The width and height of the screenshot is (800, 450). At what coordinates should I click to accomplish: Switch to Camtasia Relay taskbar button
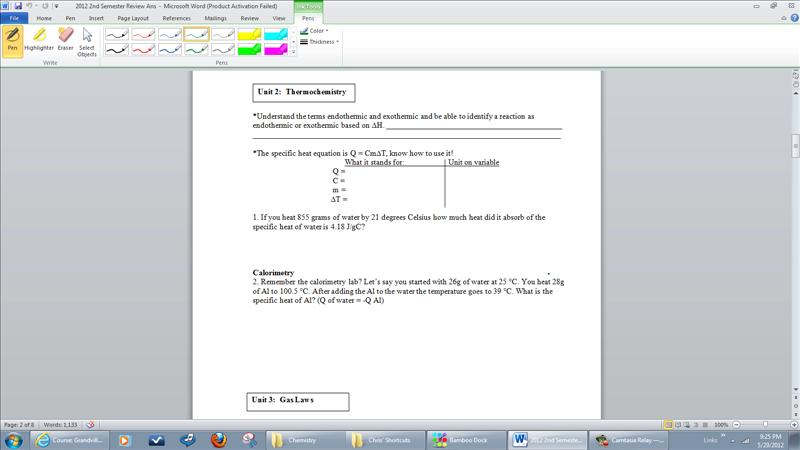629,440
